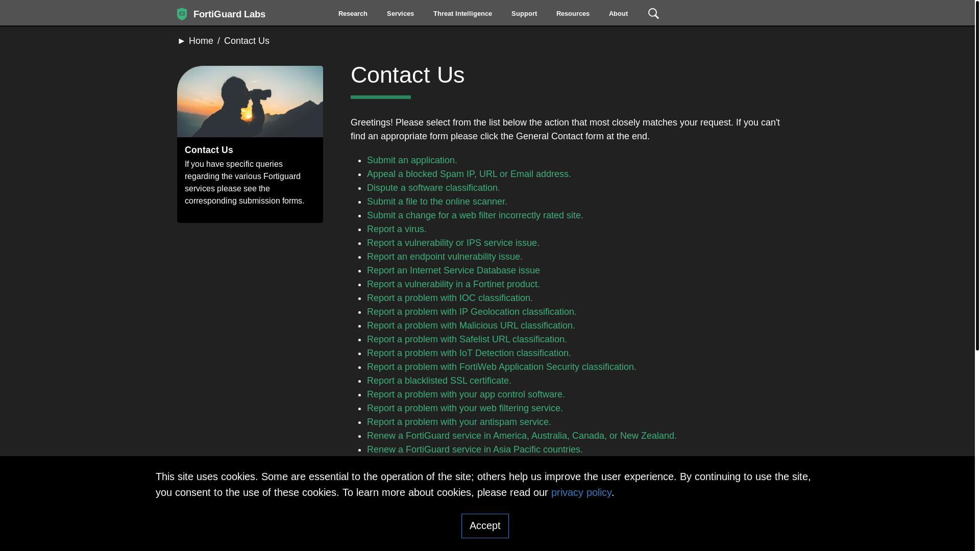Screen dimensions: 980x551
Task: Open Submit an application link
Action: click(x=412, y=160)
